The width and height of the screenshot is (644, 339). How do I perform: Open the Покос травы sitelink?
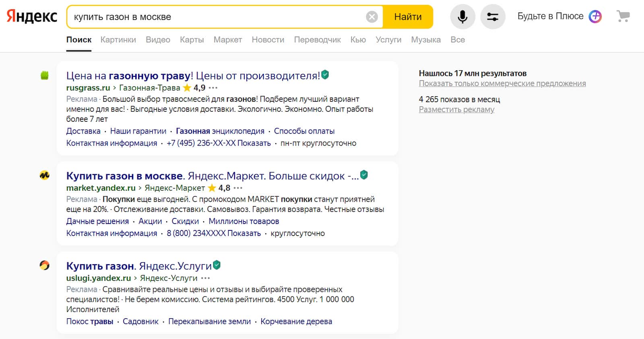point(90,321)
